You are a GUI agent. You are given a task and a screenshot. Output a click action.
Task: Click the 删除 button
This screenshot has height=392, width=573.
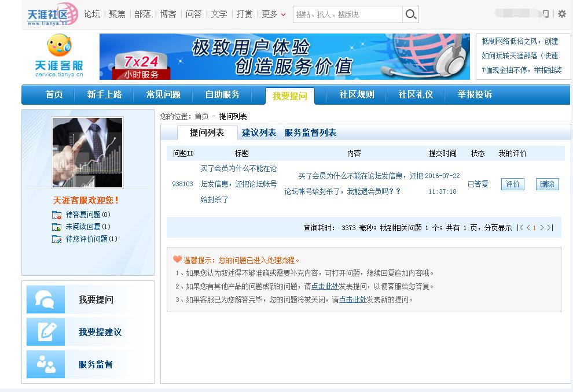pos(546,183)
